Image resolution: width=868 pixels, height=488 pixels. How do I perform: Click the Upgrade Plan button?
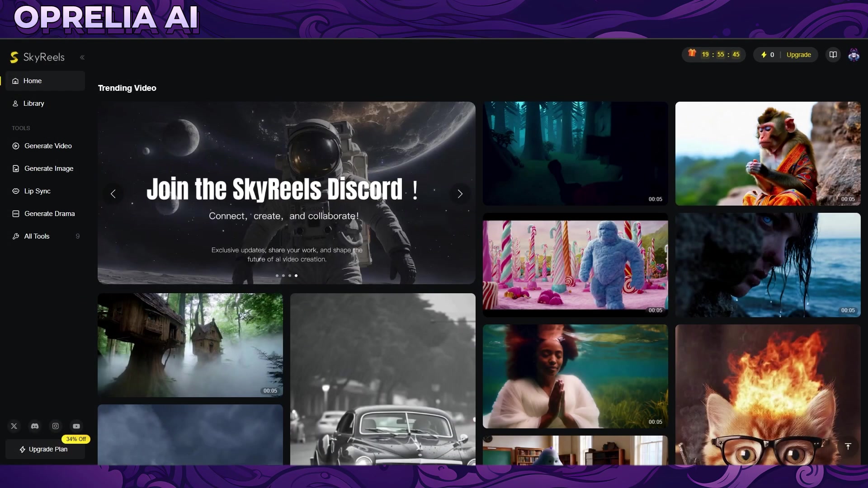pyautogui.click(x=45, y=449)
